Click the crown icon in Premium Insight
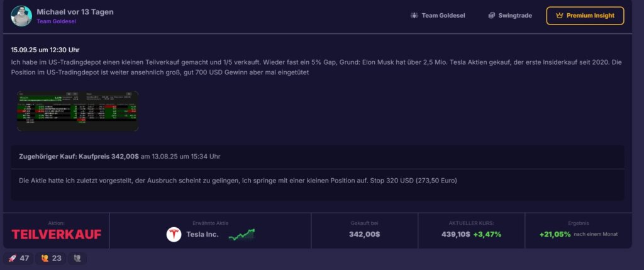 (559, 16)
